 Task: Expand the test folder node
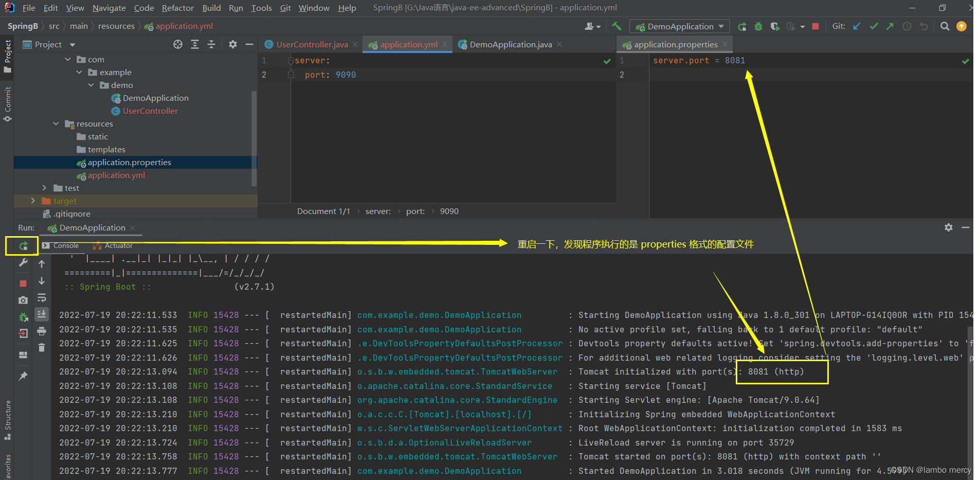pyautogui.click(x=45, y=188)
